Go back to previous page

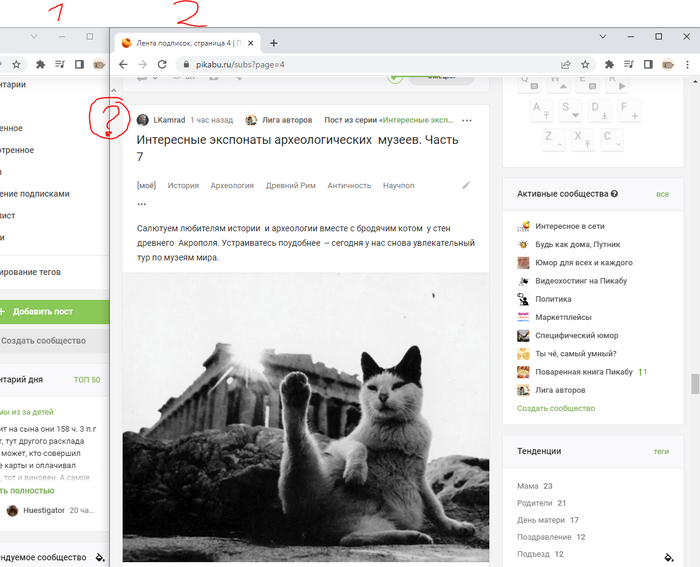pos(123,65)
